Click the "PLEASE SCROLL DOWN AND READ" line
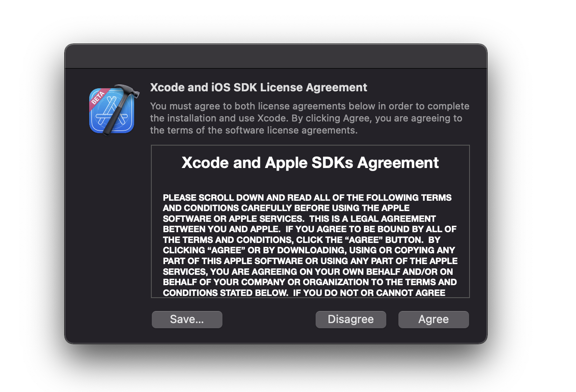Image resolution: width=576 pixels, height=392 pixels. 307,198
